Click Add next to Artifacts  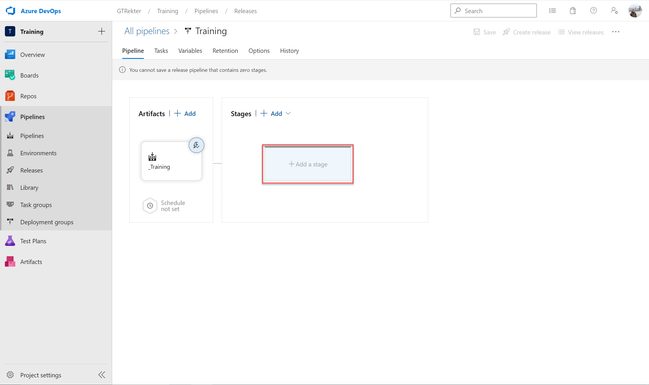pyautogui.click(x=185, y=113)
